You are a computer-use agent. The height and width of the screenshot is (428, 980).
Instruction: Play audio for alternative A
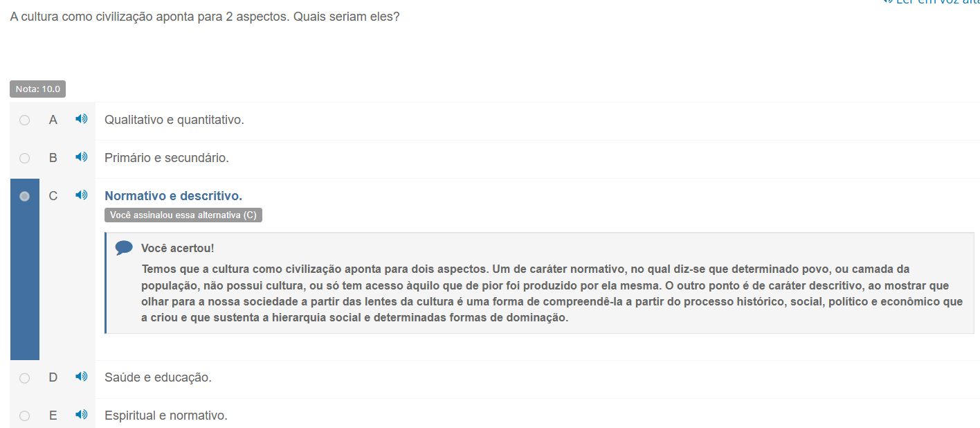point(82,119)
